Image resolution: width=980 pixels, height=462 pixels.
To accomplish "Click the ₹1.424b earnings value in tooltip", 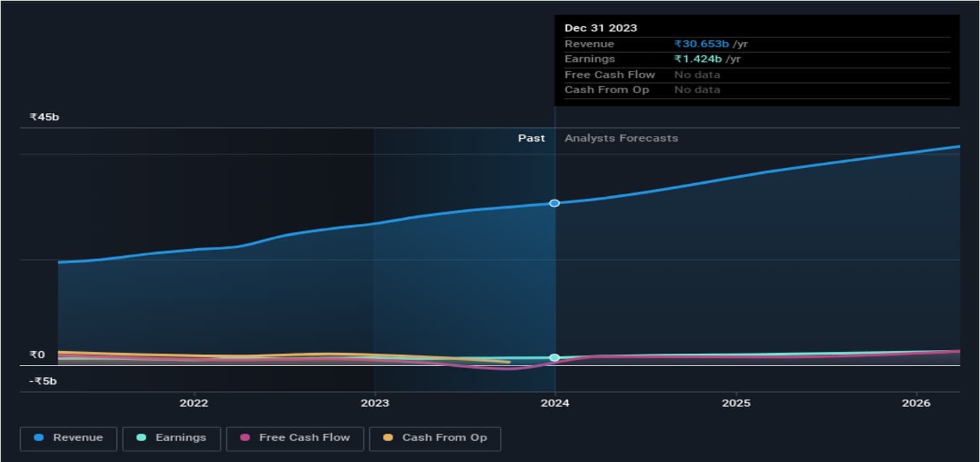I will (698, 59).
